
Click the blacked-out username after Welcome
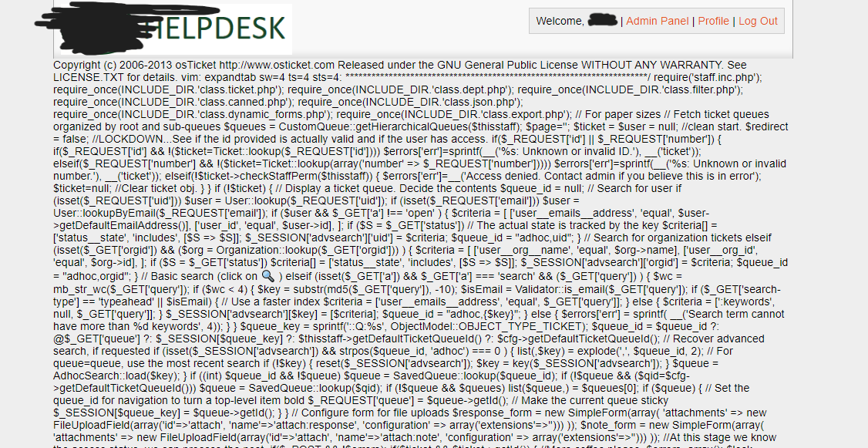[x=602, y=21]
